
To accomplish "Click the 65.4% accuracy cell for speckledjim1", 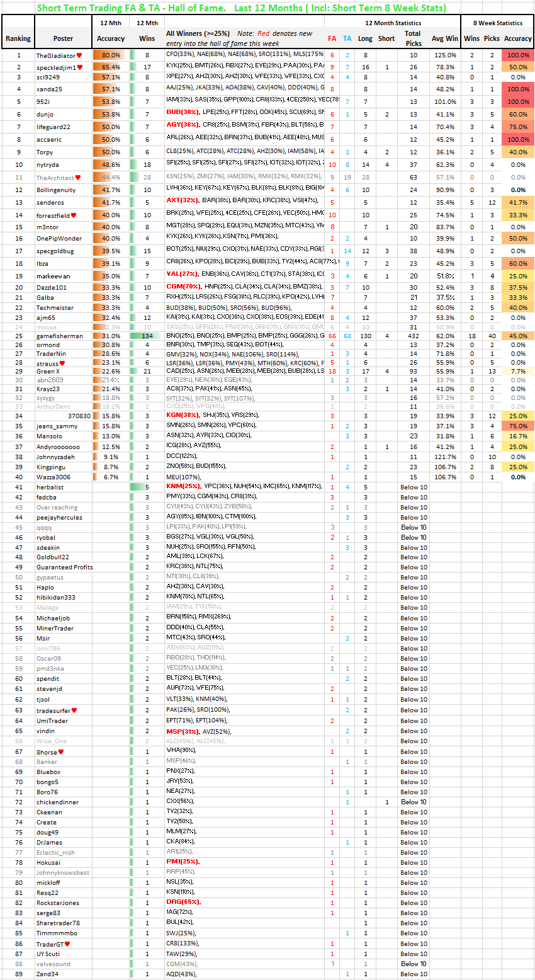I will click(x=110, y=67).
